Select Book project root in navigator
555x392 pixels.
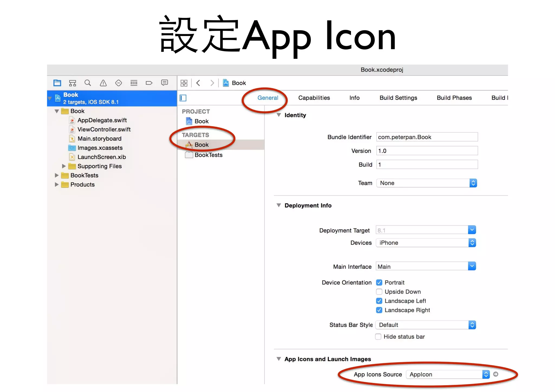[112, 98]
